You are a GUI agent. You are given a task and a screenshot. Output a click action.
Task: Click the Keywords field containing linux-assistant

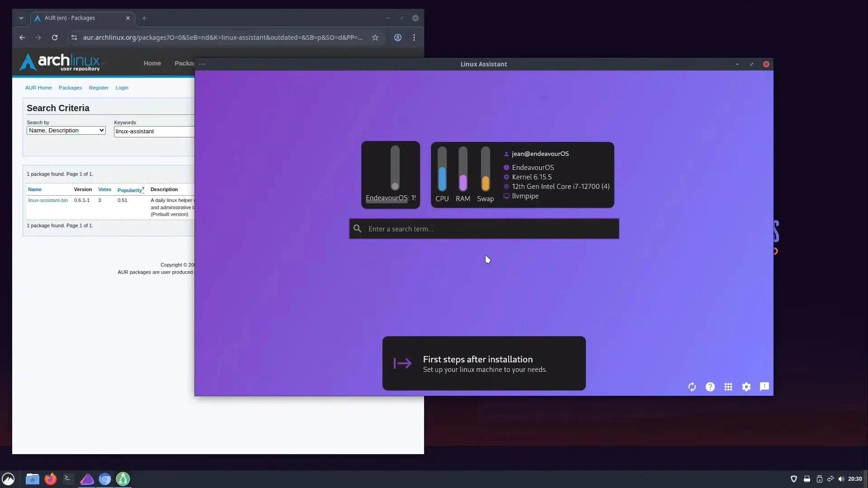click(154, 131)
